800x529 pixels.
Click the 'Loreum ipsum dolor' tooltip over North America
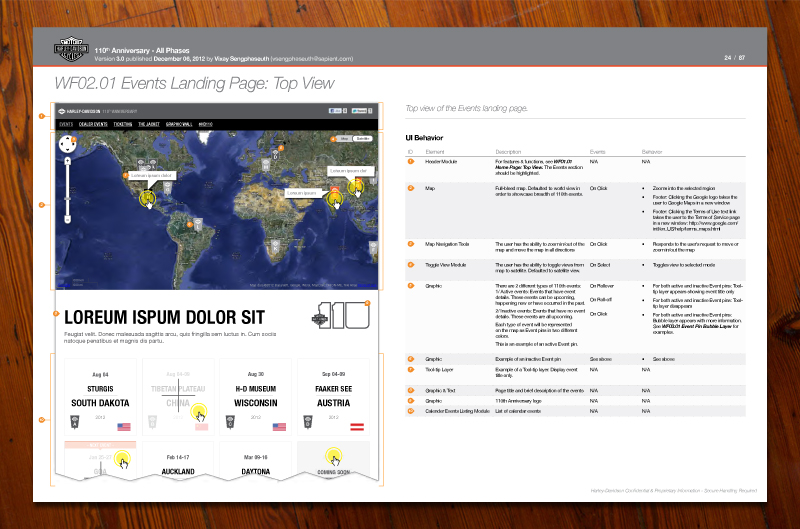(152, 175)
